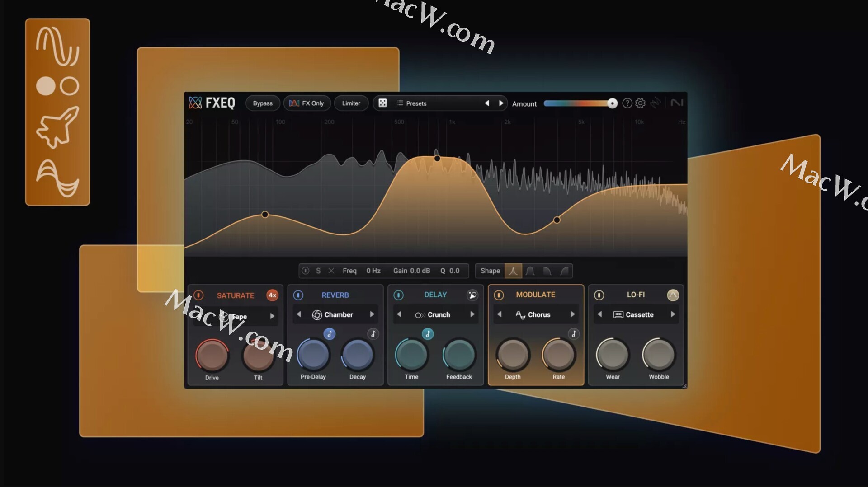Previous lo-fi type arrow before Cassette

600,314
